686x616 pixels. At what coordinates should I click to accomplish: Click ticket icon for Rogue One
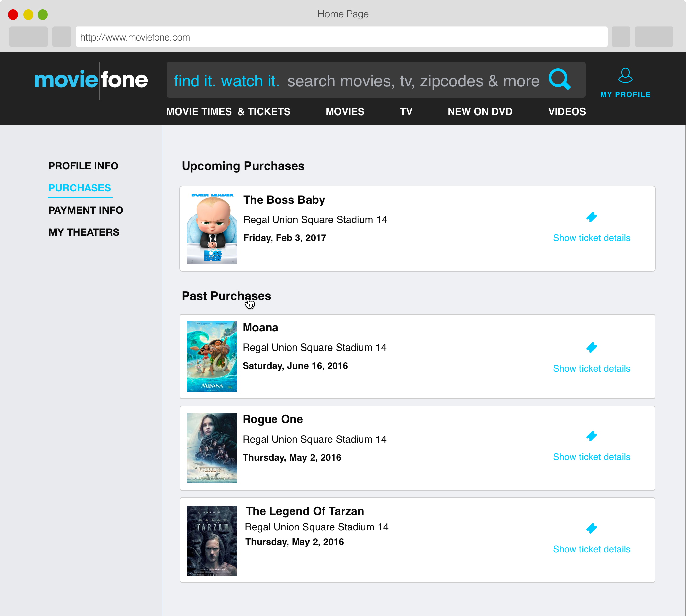(x=591, y=436)
